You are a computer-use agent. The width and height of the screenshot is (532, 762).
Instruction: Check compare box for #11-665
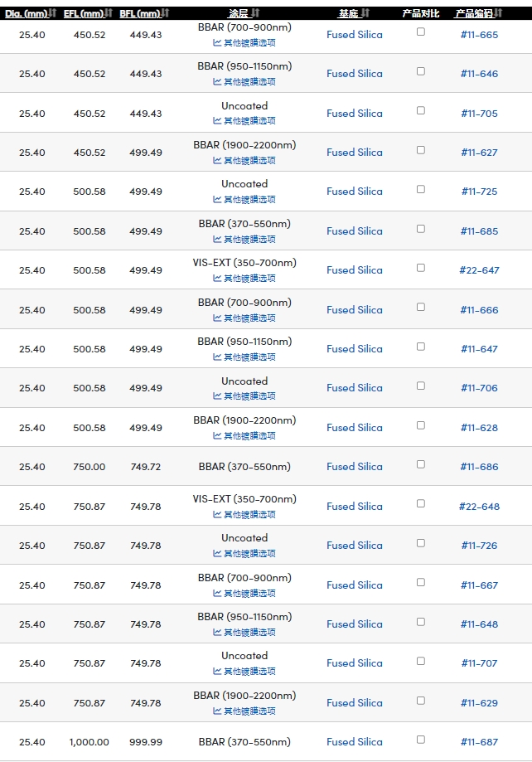421,32
